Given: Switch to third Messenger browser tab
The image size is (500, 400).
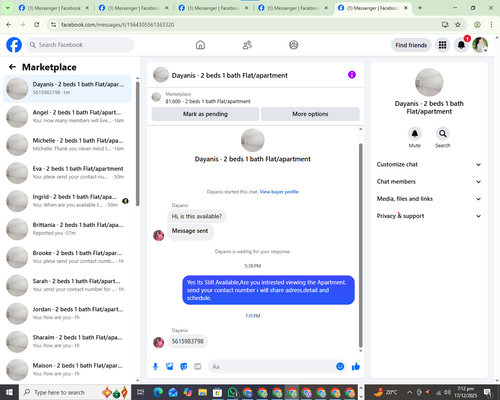Looking at the screenshot, I should (213, 8).
